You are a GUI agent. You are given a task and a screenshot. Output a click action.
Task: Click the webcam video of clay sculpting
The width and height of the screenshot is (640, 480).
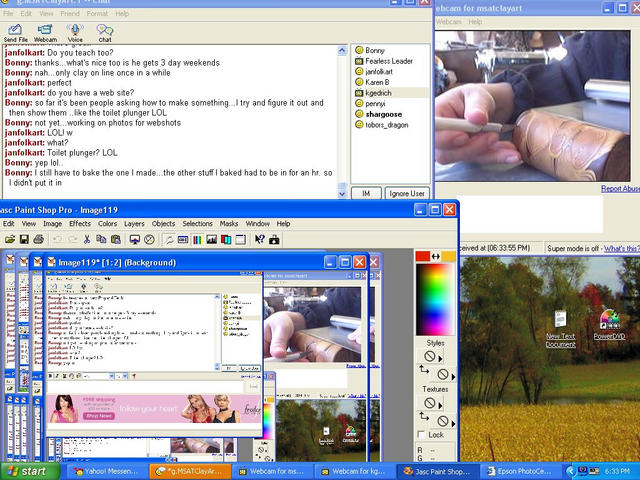pos(533,106)
